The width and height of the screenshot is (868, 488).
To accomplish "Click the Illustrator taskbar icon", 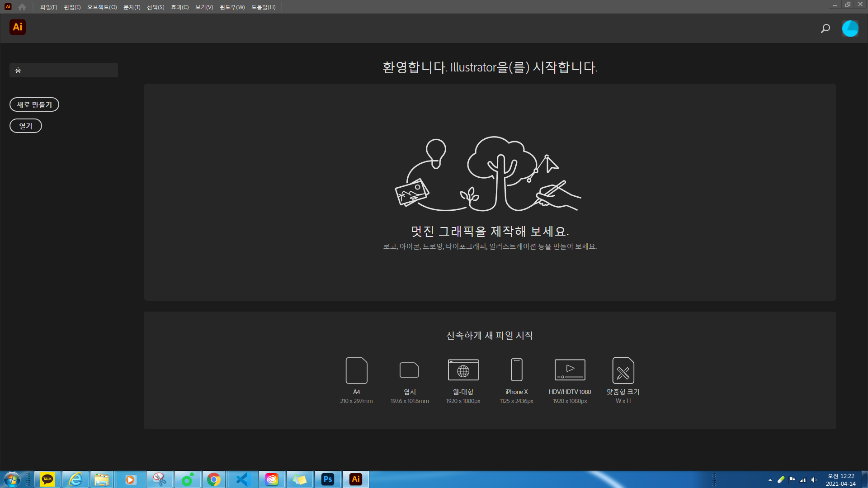I will (356, 479).
